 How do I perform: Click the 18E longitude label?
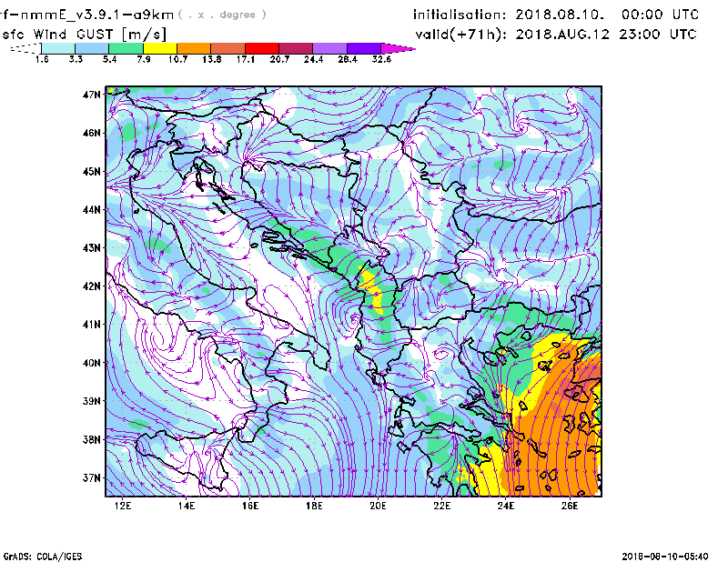tap(314, 506)
